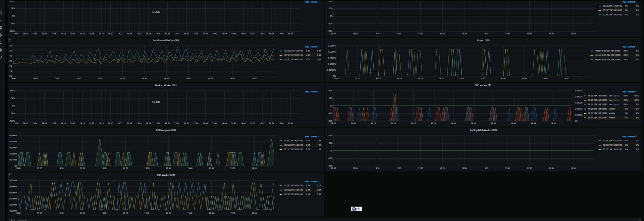Click max column header in Import CPU legend
This screenshot has height=221, width=644.
coord(624,47)
